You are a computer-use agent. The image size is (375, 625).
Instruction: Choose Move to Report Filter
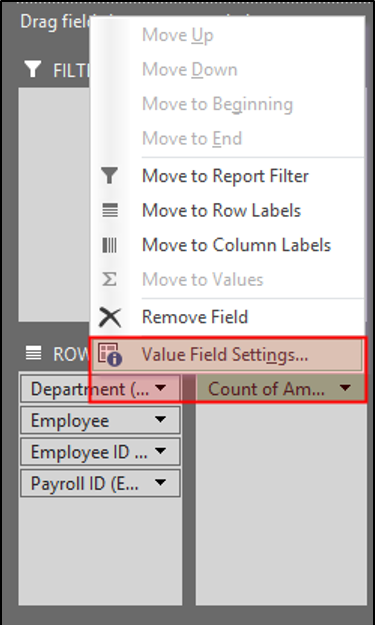coord(227,176)
